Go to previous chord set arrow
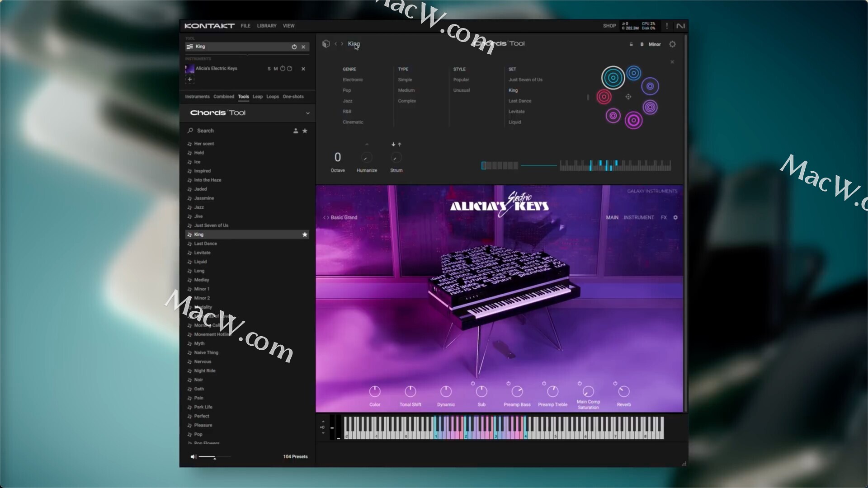 (x=336, y=44)
